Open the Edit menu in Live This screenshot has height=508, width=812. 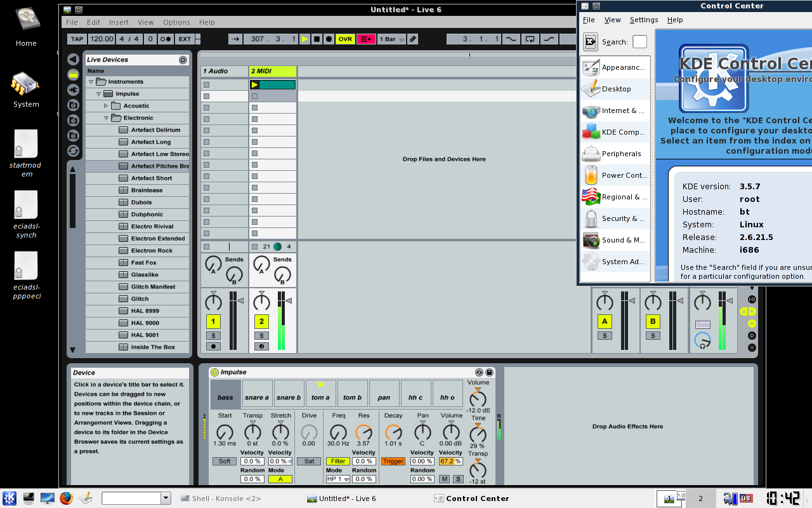click(94, 22)
